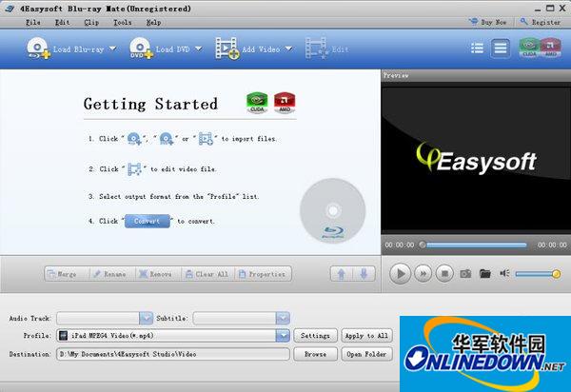Click the fast forward playback button

tap(423, 273)
